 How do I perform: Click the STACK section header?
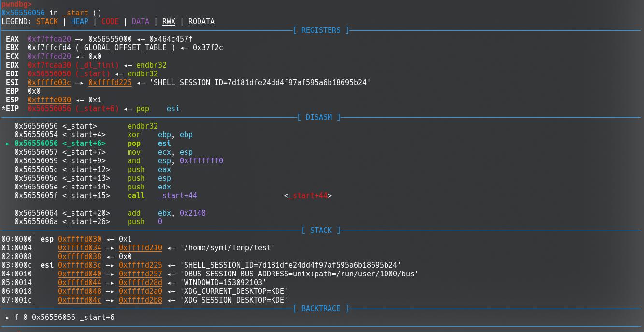(x=321, y=230)
